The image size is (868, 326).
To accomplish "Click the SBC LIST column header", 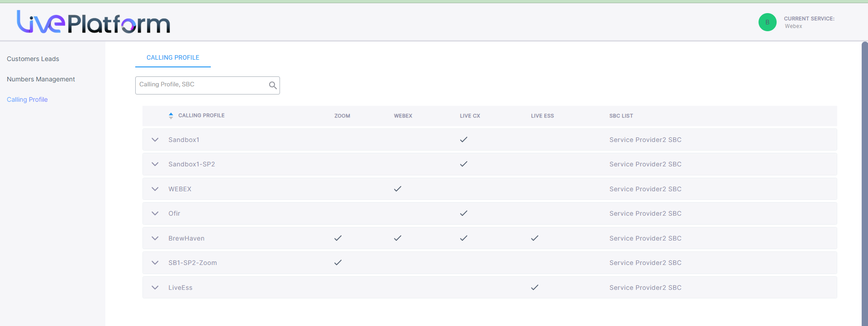I will [x=621, y=116].
